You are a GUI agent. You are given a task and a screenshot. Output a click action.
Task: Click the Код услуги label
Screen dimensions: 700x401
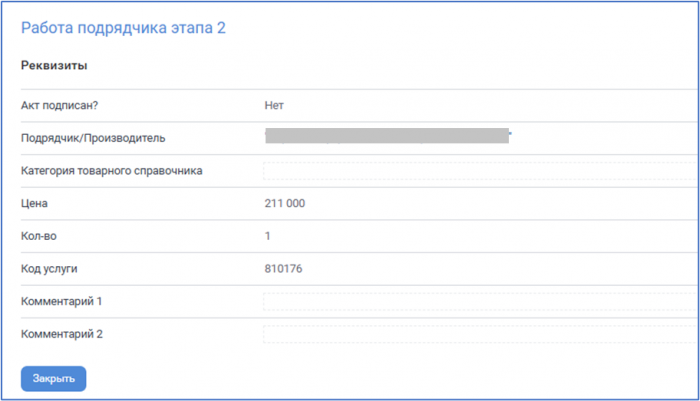pyautogui.click(x=49, y=269)
